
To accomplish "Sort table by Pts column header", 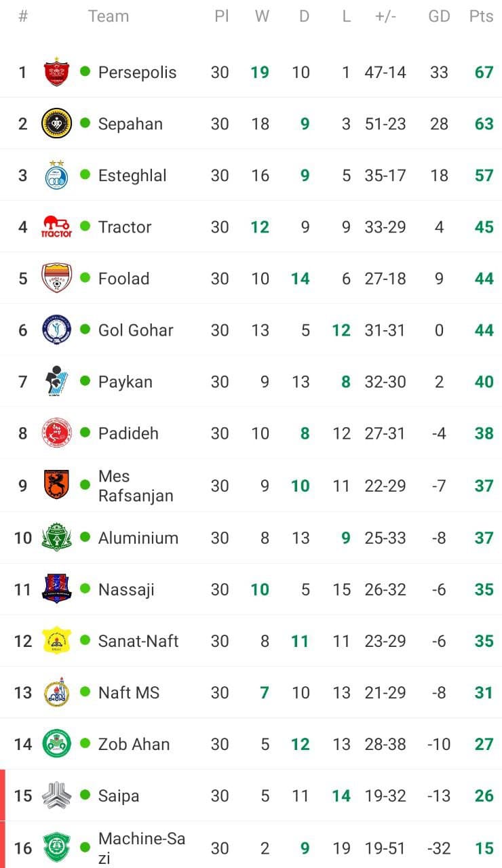I will coord(481,16).
